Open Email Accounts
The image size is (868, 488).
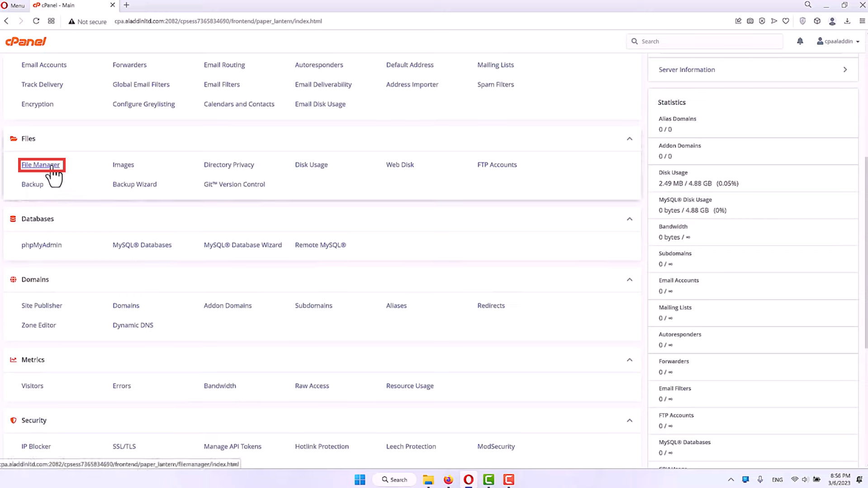click(x=44, y=65)
